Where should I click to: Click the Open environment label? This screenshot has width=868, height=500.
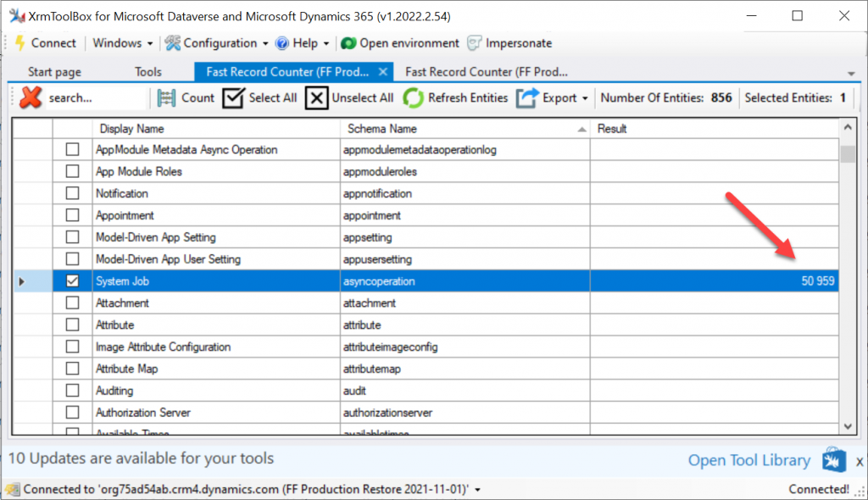click(409, 43)
